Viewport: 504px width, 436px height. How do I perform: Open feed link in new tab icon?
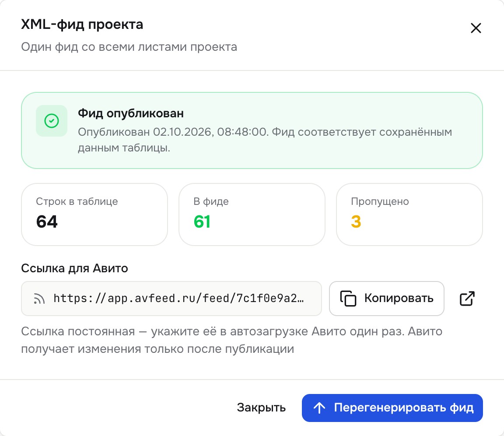(467, 299)
